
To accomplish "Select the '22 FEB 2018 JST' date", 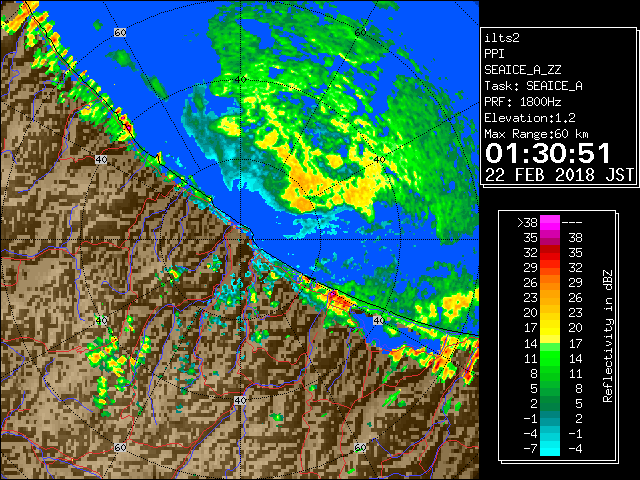I will click(x=559, y=175).
